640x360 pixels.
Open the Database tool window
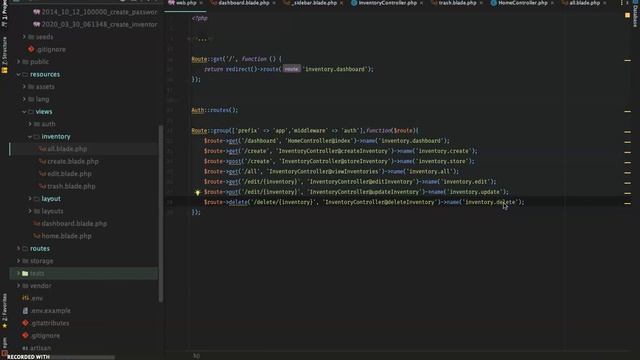tap(635, 13)
